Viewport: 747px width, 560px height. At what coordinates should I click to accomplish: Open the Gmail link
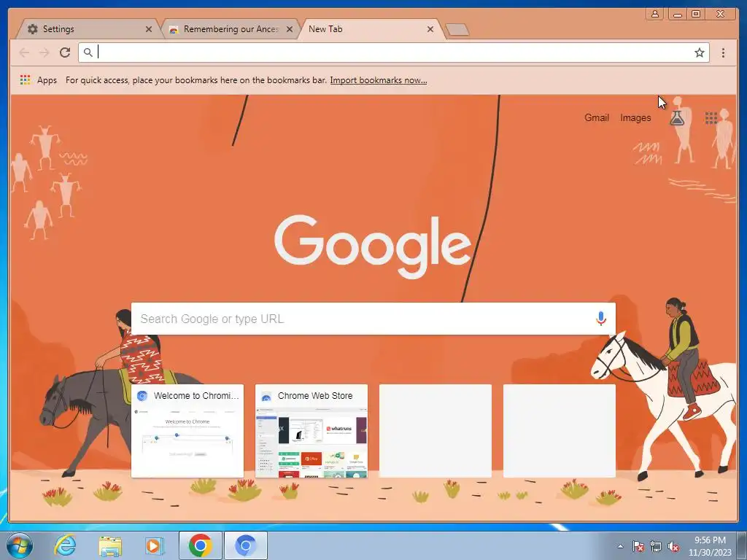point(597,117)
